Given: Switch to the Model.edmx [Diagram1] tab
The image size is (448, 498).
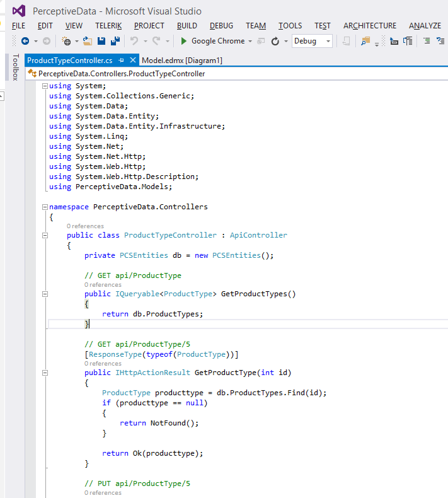Looking at the screenshot, I should pos(182,61).
